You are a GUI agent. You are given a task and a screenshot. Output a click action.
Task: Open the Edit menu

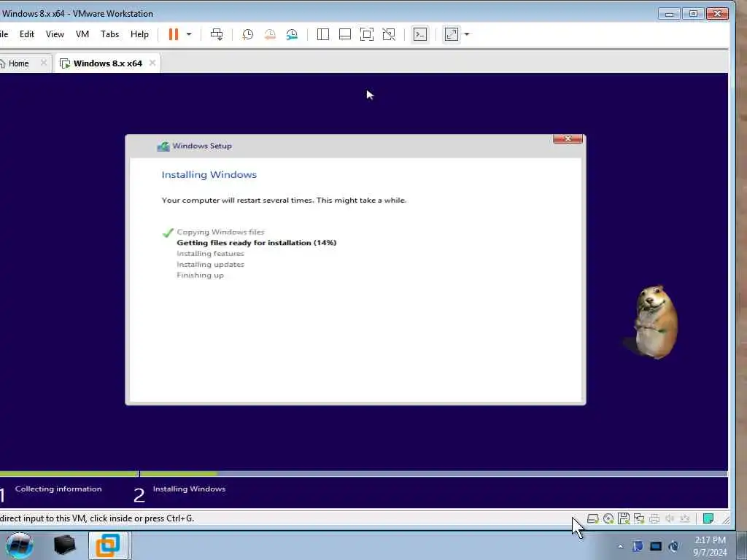pyautogui.click(x=27, y=34)
